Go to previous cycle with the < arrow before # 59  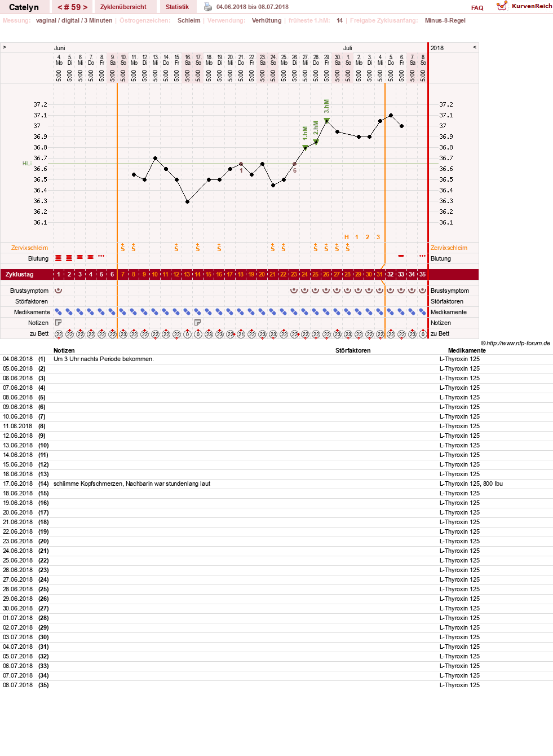click(60, 7)
